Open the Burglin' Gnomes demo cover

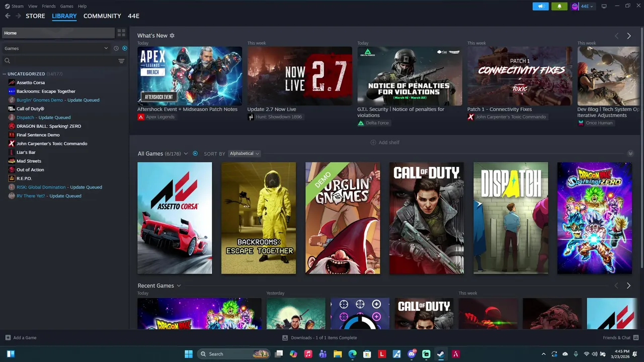click(343, 218)
